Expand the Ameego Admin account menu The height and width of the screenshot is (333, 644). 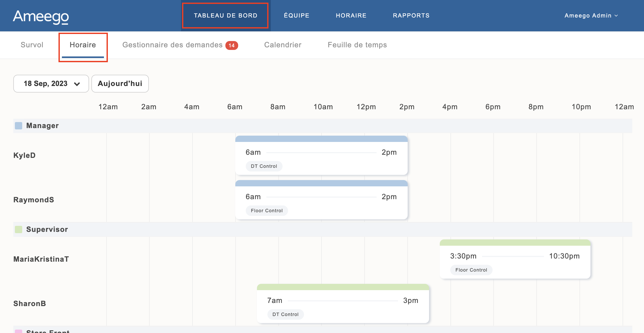(x=591, y=16)
